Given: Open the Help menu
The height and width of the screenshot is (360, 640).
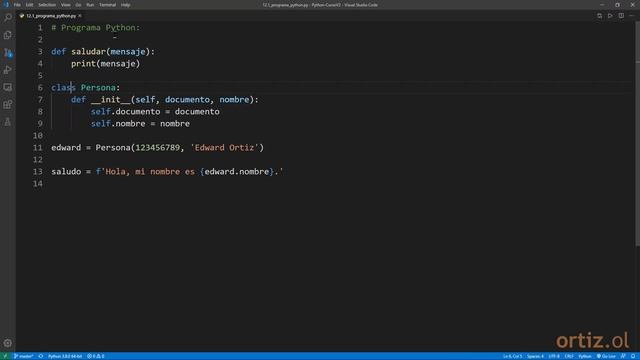Looking at the screenshot, I should pos(126,5).
